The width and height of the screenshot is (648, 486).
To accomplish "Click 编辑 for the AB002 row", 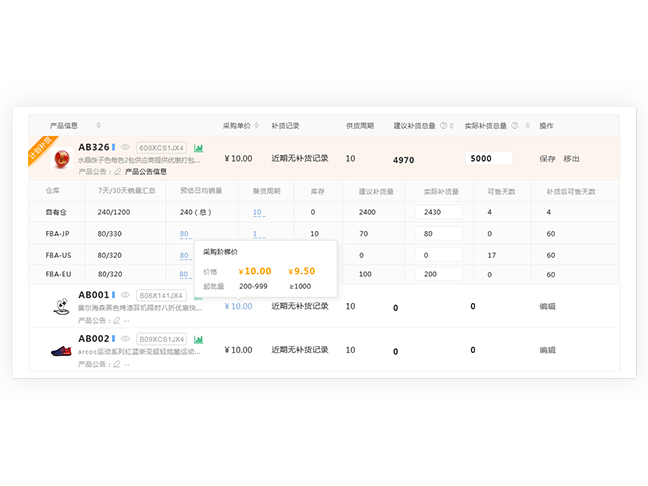I will pos(547,350).
